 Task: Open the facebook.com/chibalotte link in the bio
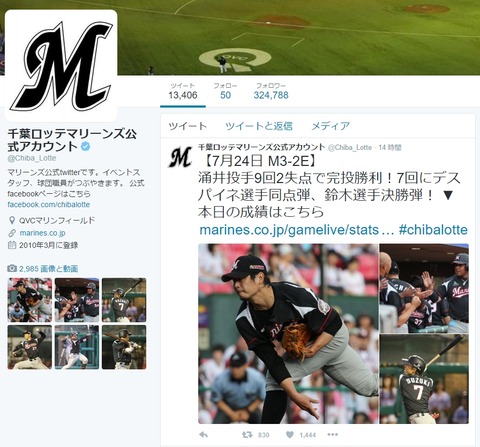(x=49, y=204)
